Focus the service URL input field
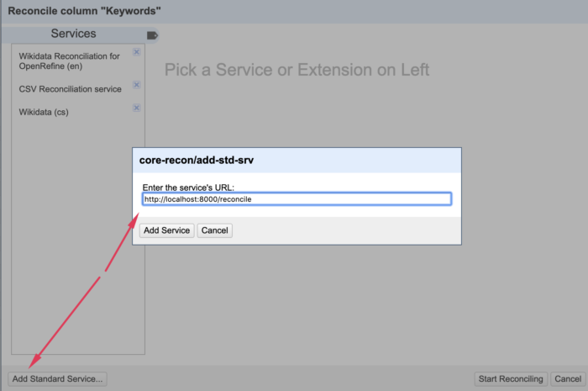 (297, 199)
